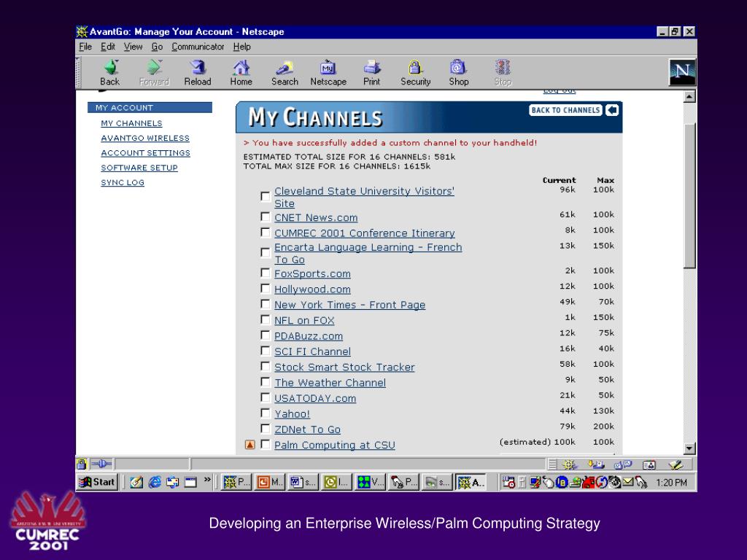The width and height of the screenshot is (747, 560).
Task: Open the USATODAY.com channel link
Action: point(315,398)
